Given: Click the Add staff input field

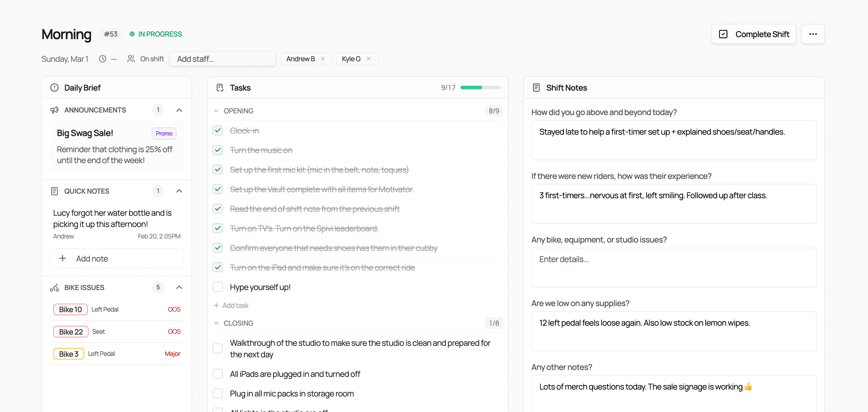Looking at the screenshot, I should 222,59.
